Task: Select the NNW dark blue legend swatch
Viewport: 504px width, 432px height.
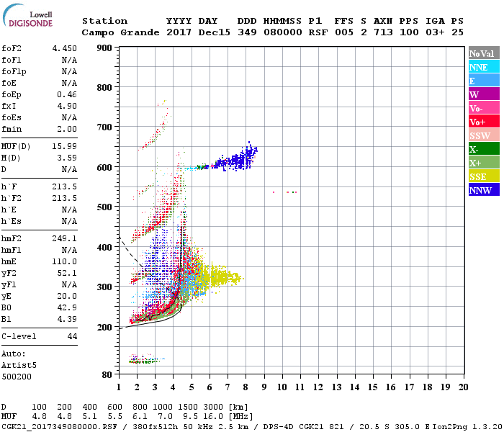Action: 484,189
